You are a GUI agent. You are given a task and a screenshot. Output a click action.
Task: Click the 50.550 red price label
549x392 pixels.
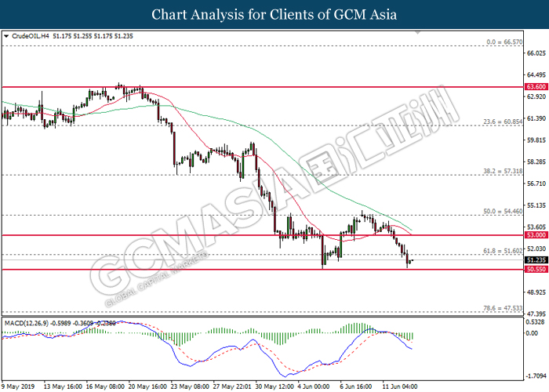point(536,269)
